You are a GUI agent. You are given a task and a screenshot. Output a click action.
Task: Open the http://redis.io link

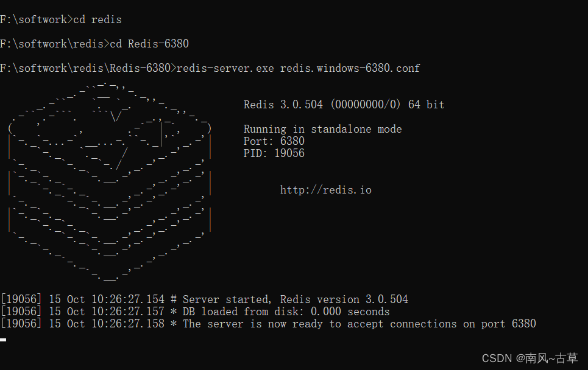pyautogui.click(x=326, y=190)
